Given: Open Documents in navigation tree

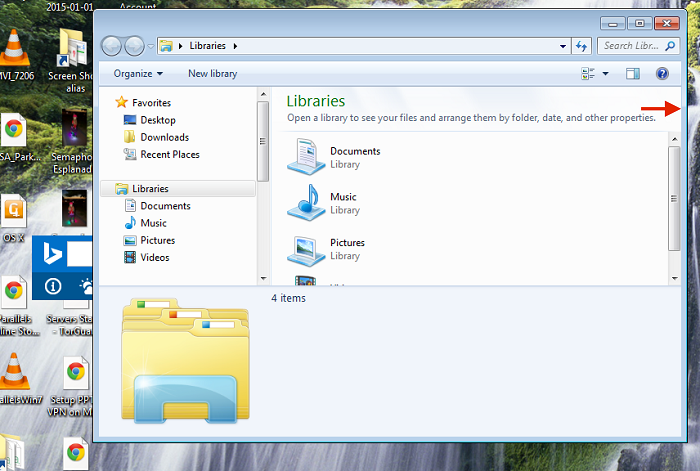Looking at the screenshot, I should (165, 206).
